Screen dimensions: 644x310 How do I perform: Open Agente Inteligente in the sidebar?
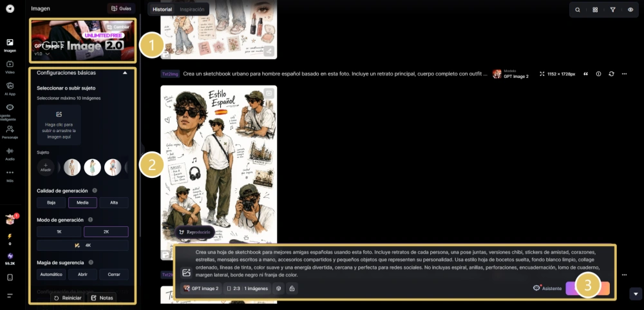pos(10,112)
